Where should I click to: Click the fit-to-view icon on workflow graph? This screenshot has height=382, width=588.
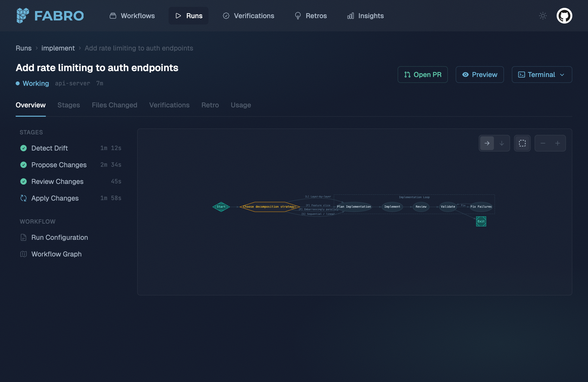point(522,143)
